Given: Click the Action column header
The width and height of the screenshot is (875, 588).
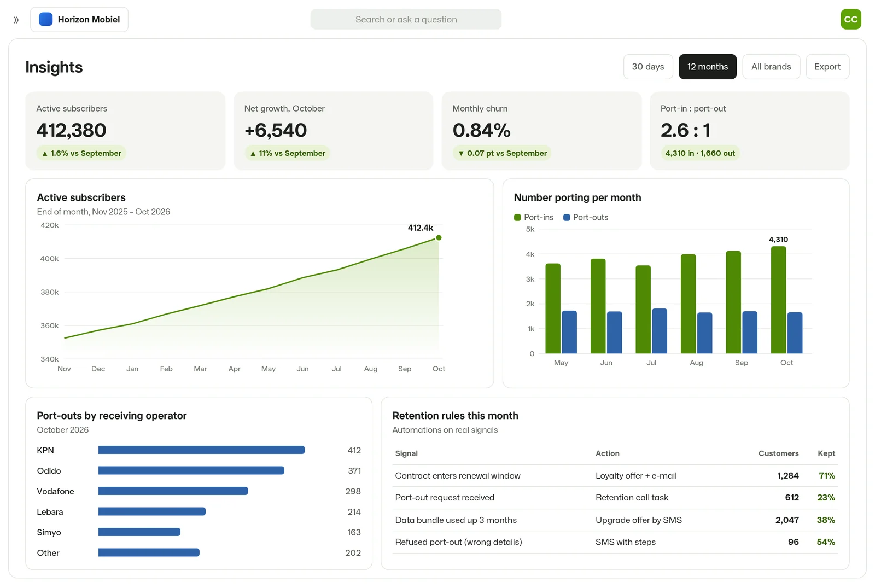Looking at the screenshot, I should (607, 453).
